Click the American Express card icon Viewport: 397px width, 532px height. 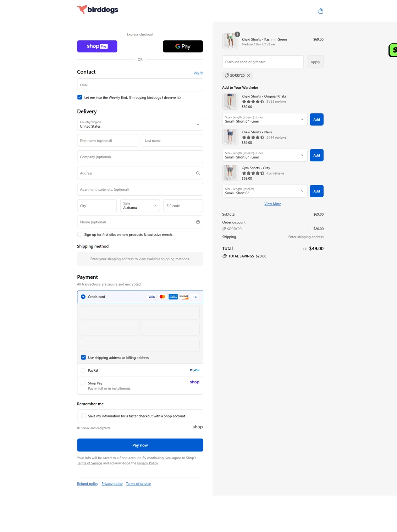click(x=173, y=297)
